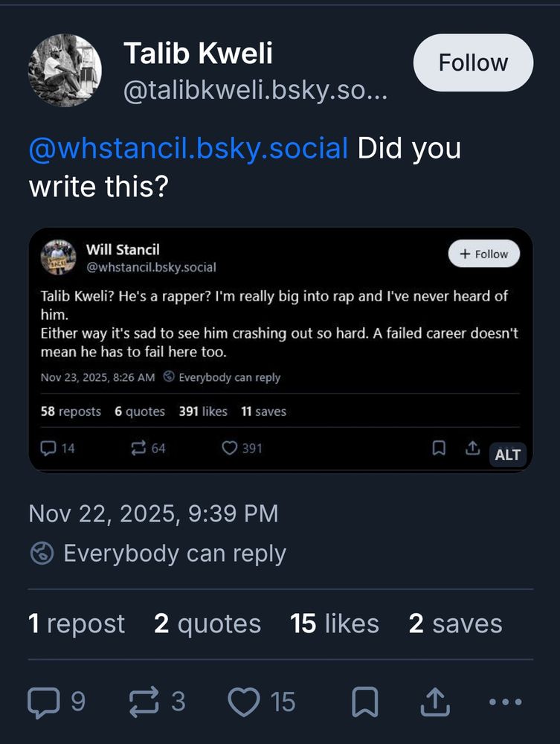Open the @whstancil.bsky.social mention link

(x=188, y=148)
